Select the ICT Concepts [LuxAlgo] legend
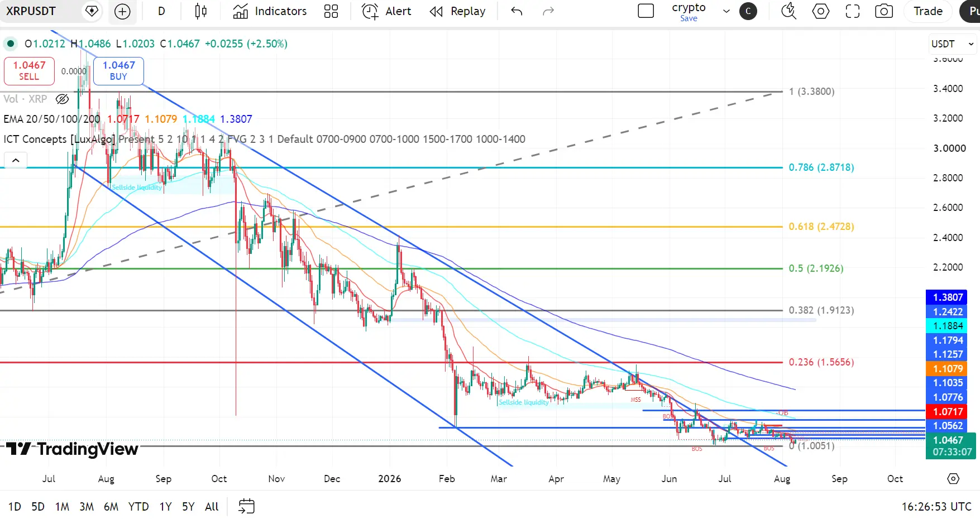The image size is (980, 519). pos(59,139)
